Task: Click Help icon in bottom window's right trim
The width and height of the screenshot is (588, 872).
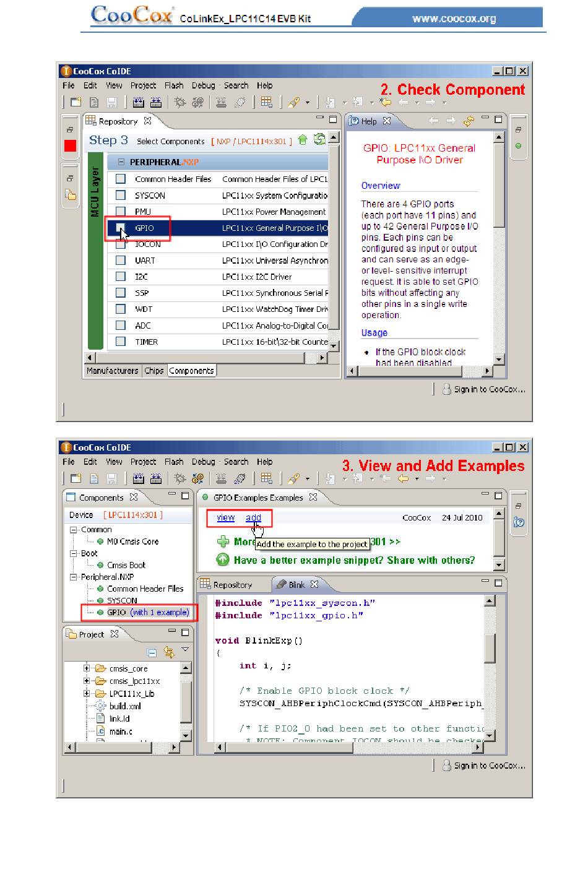Action: 519,522
